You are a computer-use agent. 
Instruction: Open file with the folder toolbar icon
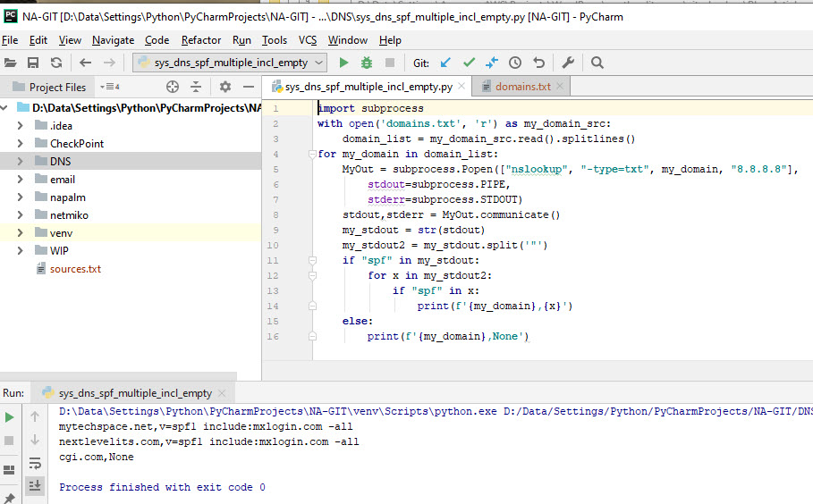click(x=10, y=63)
